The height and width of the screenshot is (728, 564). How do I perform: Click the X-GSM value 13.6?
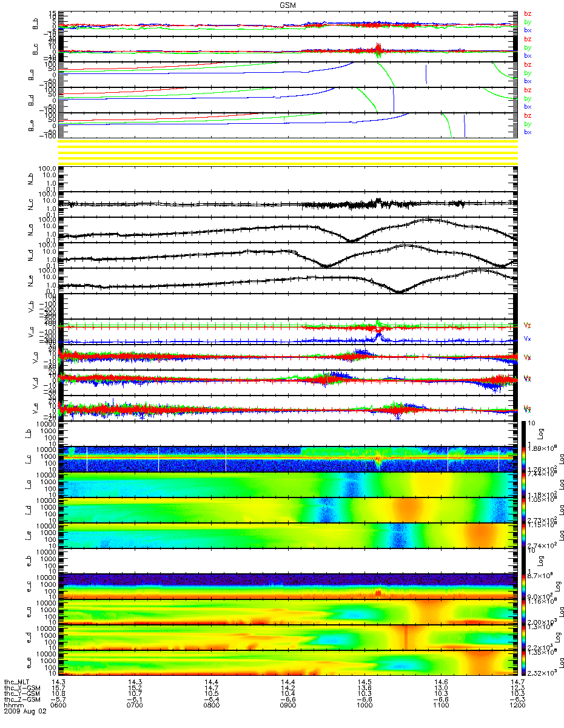click(364, 689)
